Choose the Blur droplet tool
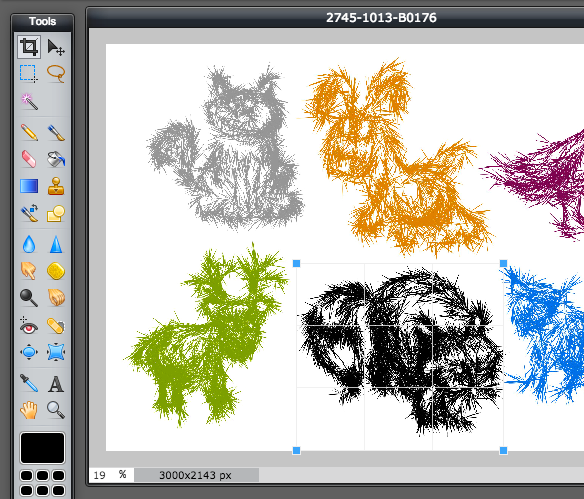This screenshot has height=499, width=584. 29,244
